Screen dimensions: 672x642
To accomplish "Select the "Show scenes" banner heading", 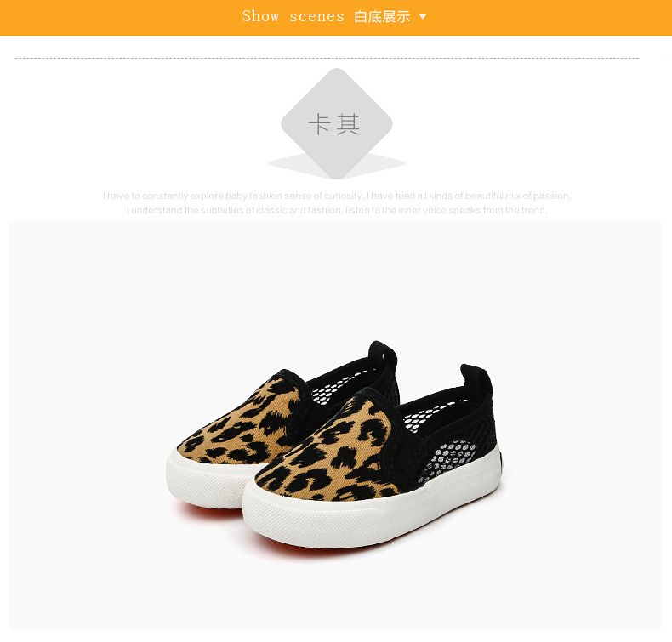I will pos(293,16).
